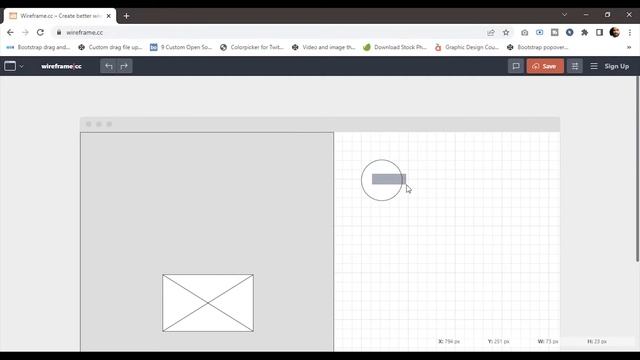
Task: Expand the device template dropdown arrow
Action: click(x=22, y=67)
